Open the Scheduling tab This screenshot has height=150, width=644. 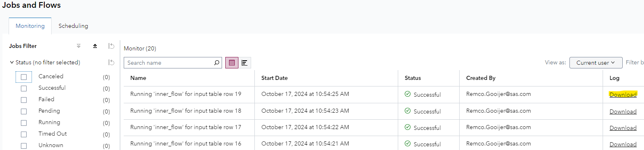[73, 26]
